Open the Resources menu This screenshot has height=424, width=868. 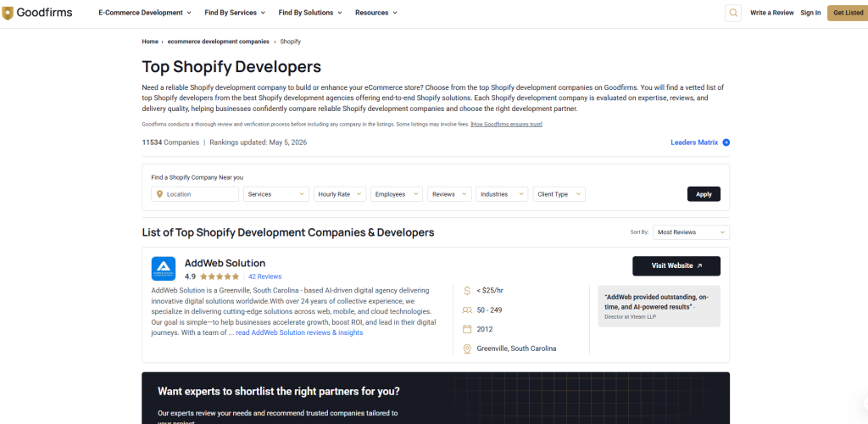tap(376, 13)
